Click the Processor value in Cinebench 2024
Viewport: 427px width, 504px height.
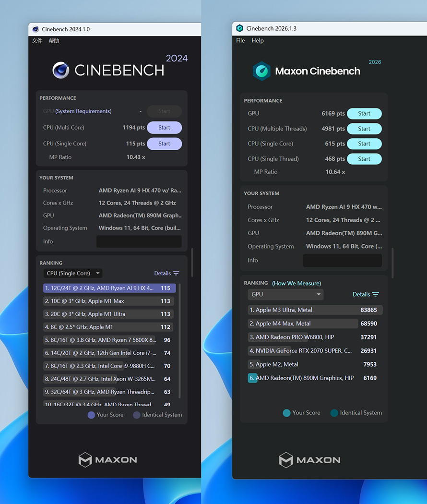tap(140, 191)
